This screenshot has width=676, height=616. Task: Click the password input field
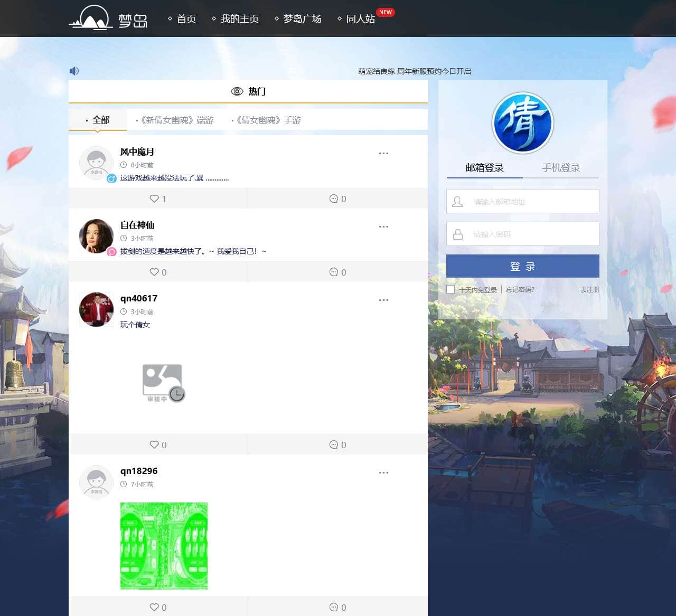(x=523, y=234)
